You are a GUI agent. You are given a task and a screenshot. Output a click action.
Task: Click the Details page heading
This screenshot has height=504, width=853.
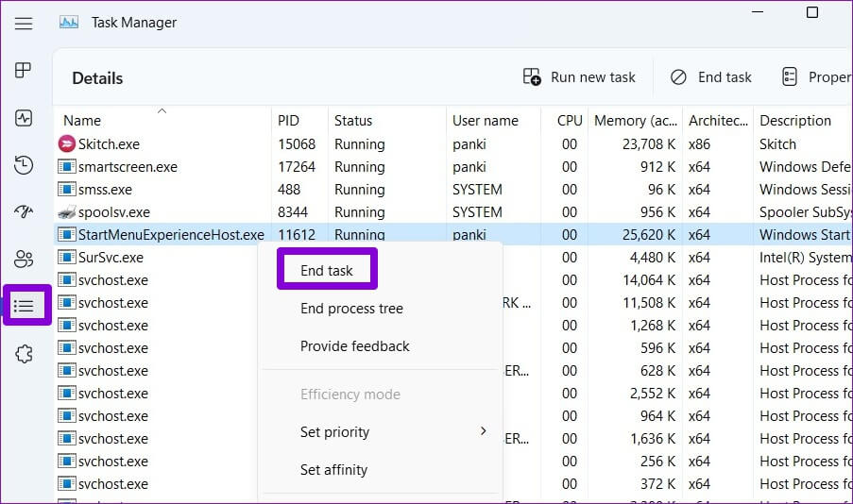pyautogui.click(x=97, y=78)
